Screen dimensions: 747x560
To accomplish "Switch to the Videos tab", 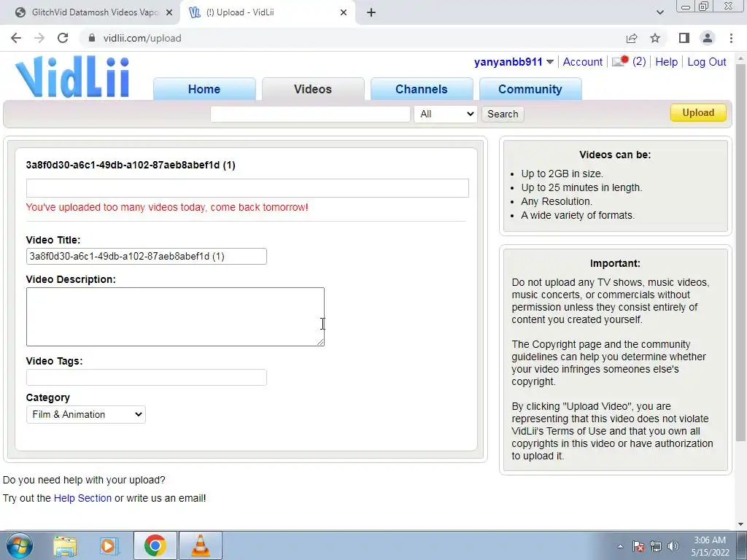I will click(312, 89).
